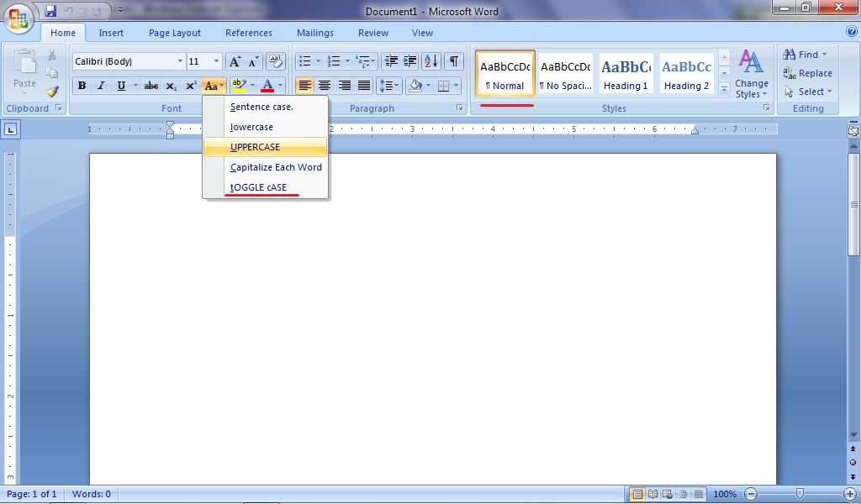Sort text with the A-Z icon

click(431, 60)
